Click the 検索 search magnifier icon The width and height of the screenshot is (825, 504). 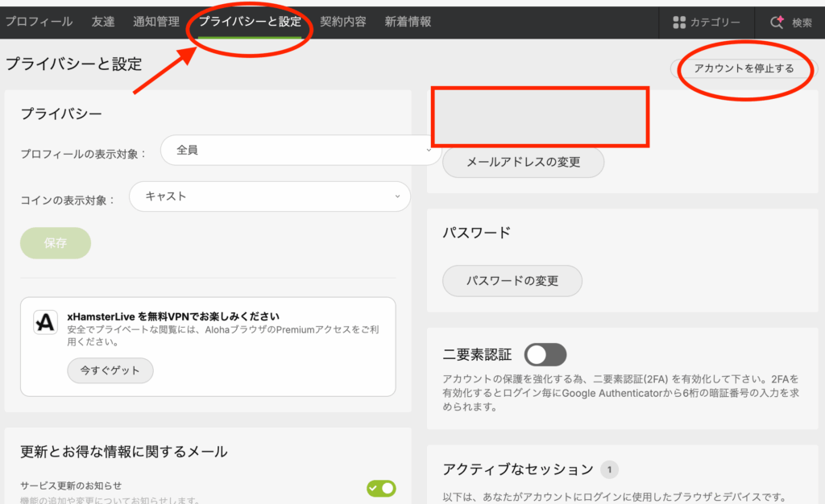(x=777, y=22)
